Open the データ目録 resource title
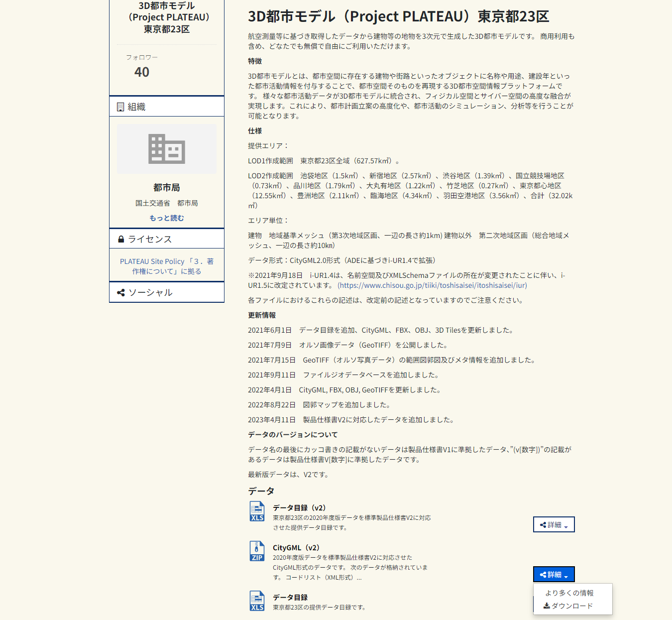Viewport: 672px width, 620px height. [290, 597]
